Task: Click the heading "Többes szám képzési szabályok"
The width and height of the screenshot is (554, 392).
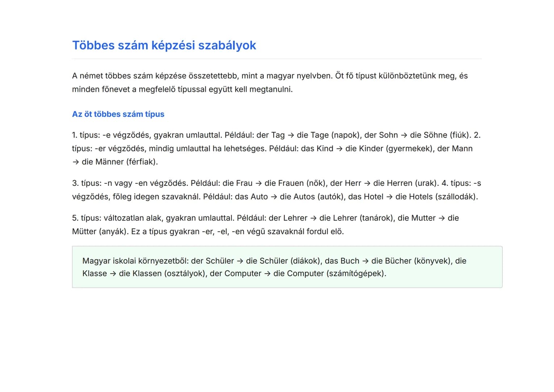Action: 164,45
